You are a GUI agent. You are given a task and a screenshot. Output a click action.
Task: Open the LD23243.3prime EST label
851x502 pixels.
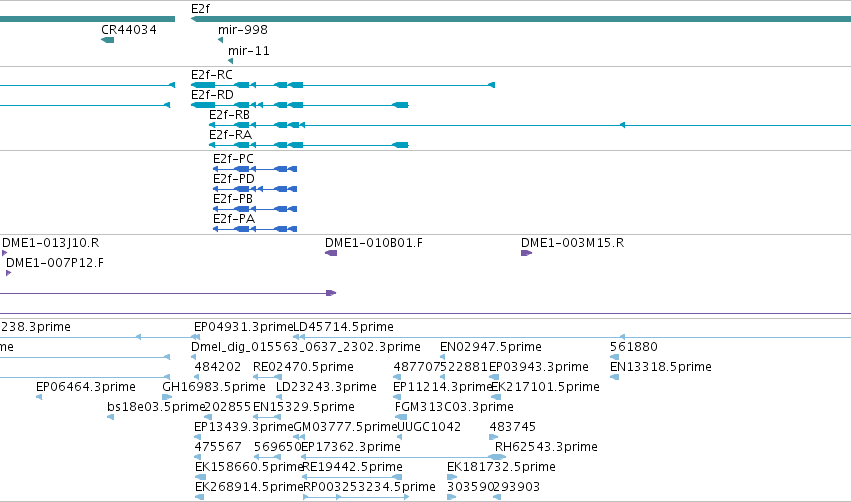326,387
